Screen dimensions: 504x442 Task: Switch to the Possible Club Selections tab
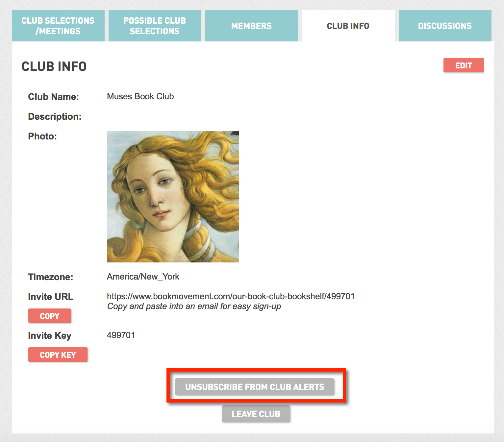[155, 26]
